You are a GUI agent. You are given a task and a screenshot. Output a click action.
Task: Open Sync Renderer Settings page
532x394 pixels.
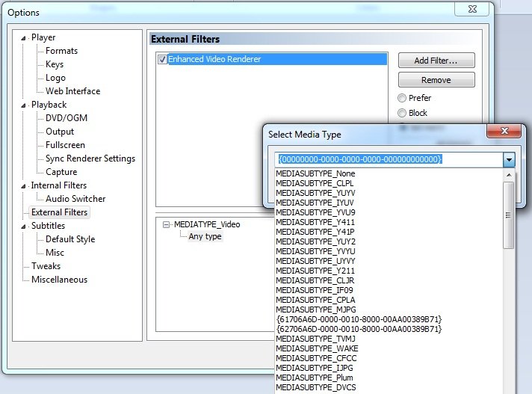point(90,158)
